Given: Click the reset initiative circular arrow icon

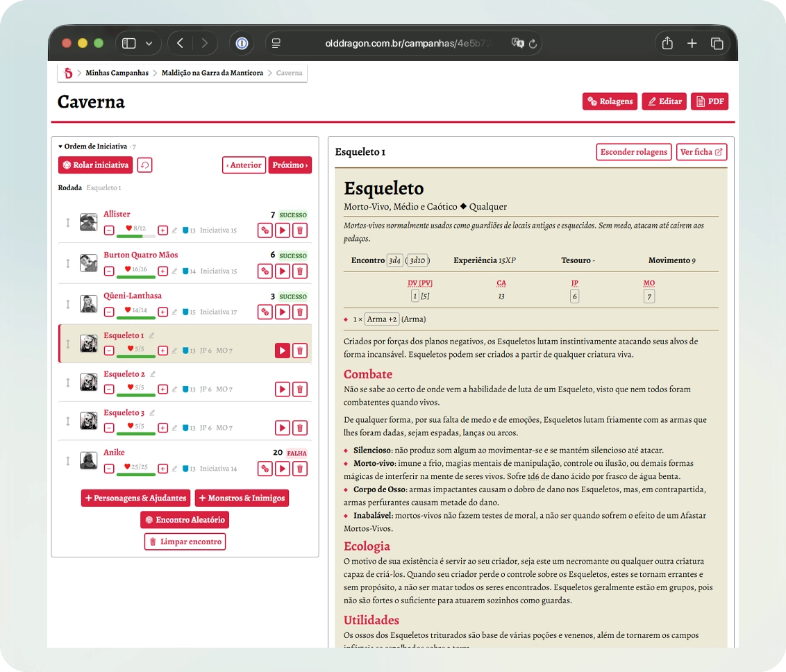Looking at the screenshot, I should tap(145, 165).
